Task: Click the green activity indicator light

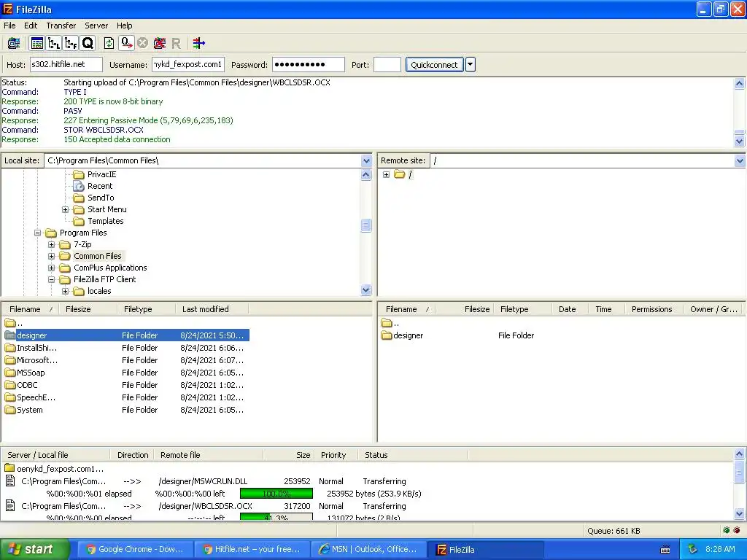Action: (726, 530)
